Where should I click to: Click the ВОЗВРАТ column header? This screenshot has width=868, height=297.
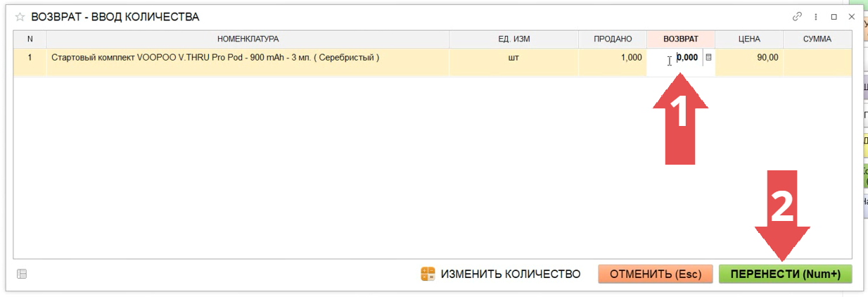(680, 39)
